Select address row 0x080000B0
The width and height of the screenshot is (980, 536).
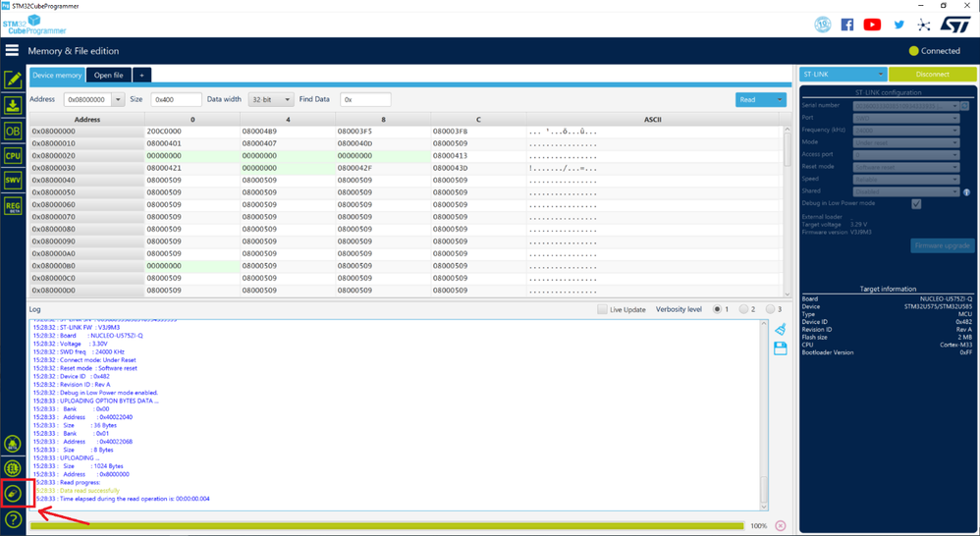pyautogui.click(x=87, y=266)
